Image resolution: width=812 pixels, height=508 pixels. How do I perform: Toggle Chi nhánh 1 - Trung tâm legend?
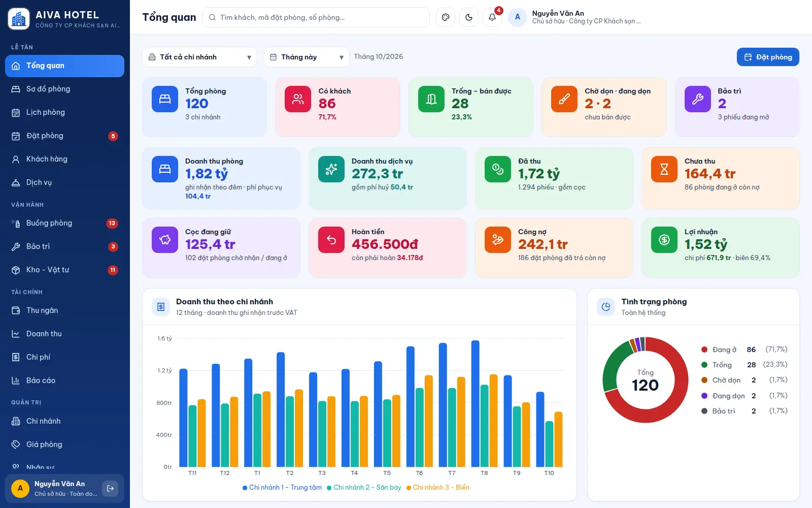[282, 488]
